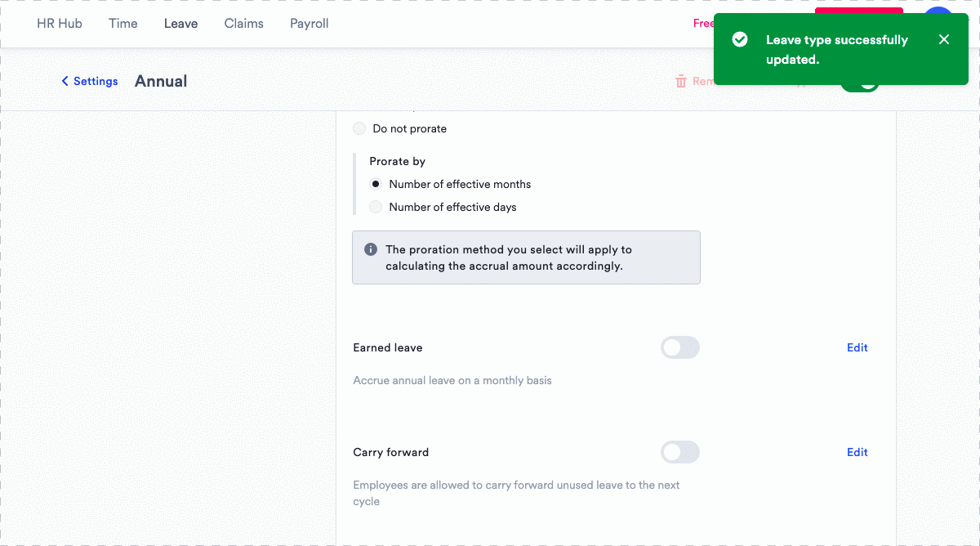This screenshot has width=980, height=546.
Task: Open the HR Hub menu
Action: [x=60, y=24]
